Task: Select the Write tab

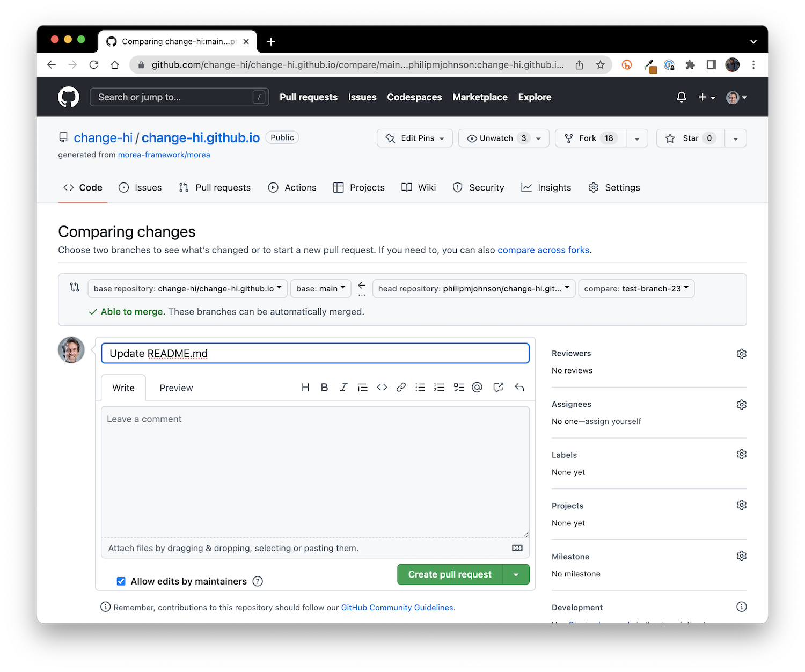Action: click(x=123, y=388)
